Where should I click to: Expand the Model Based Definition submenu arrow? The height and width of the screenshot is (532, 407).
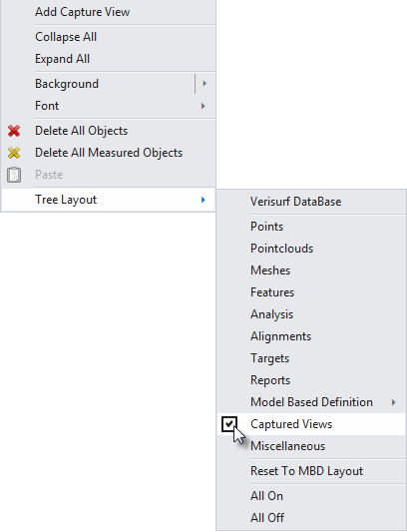tap(393, 402)
